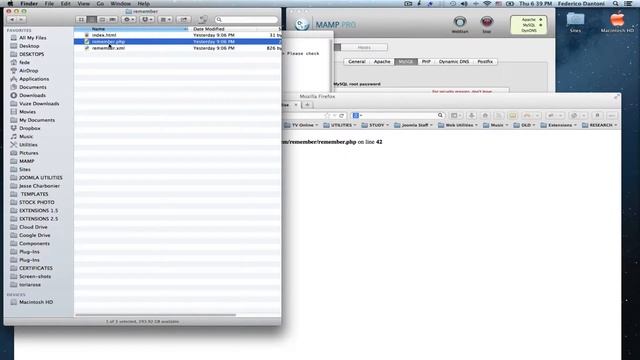
Task: Open Music bookmarks folder in Firefox
Action: pos(496,125)
